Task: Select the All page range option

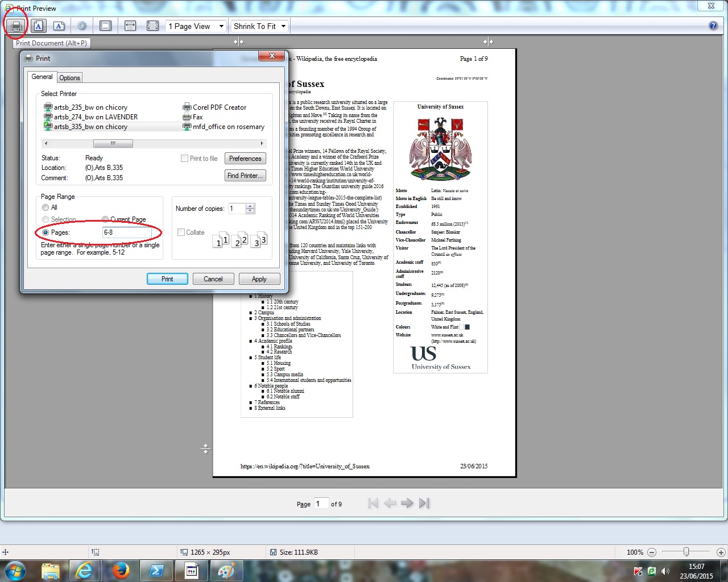Action: 45,207
